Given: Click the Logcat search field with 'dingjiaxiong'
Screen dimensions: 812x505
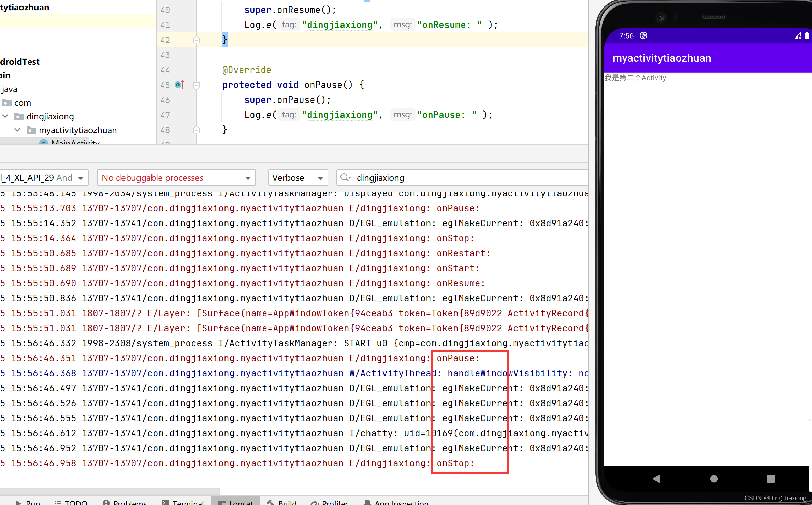Looking at the screenshot, I should click(462, 178).
